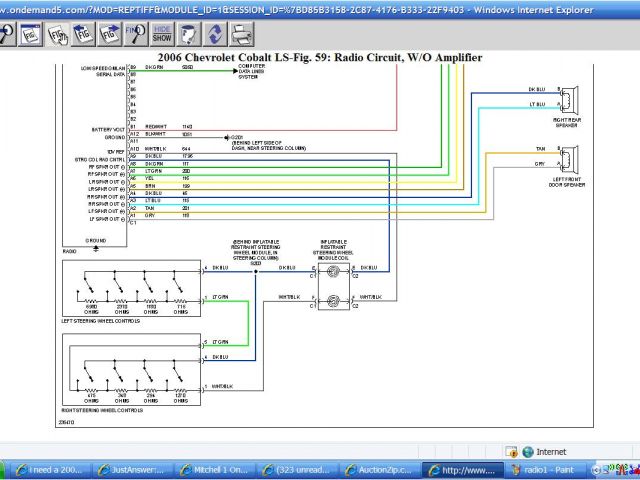Screen dimensions: 640x480
Task: Select the figure hand pan tool
Action: 58,33
